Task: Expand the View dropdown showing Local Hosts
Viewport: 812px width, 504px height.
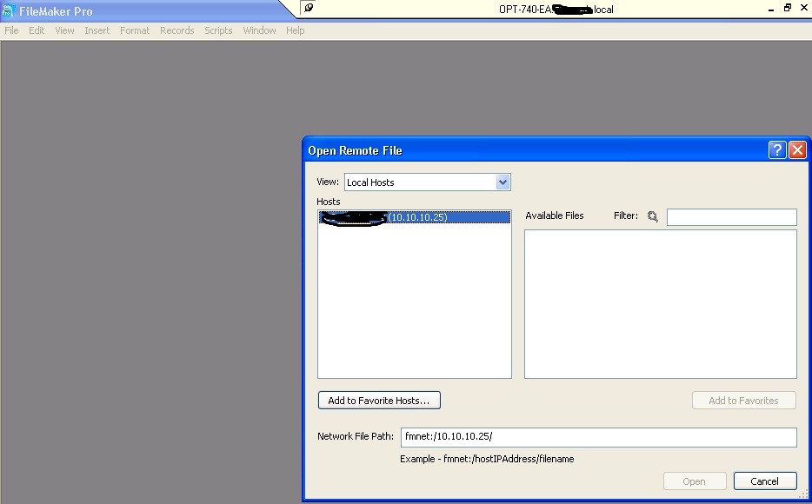Action: [502, 182]
